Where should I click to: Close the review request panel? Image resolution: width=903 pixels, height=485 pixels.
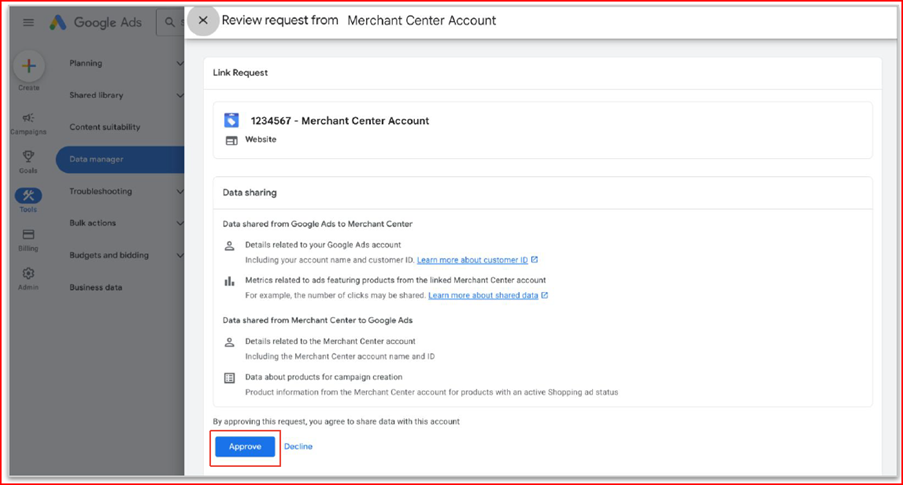pos(203,20)
